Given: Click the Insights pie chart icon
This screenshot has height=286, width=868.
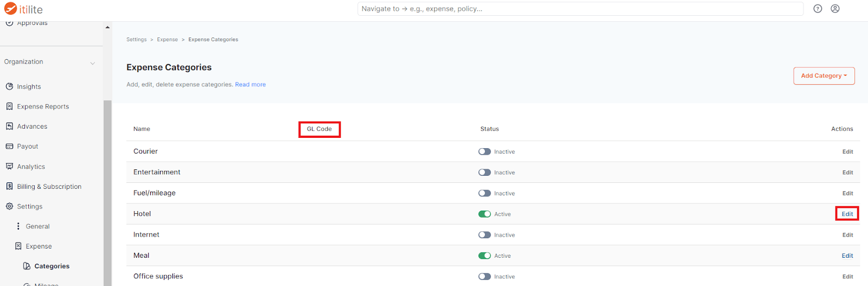Looking at the screenshot, I should (x=9, y=86).
